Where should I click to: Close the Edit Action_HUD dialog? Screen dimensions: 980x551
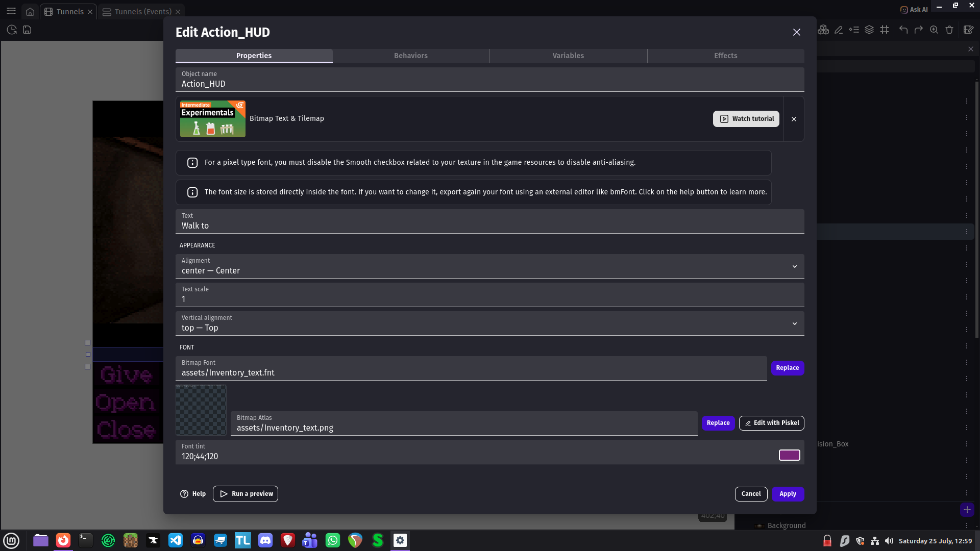(796, 32)
